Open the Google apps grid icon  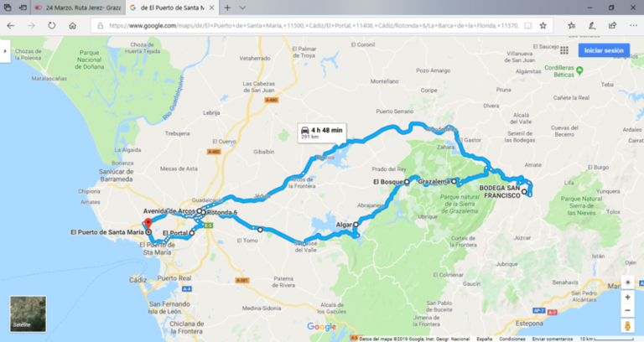[x=563, y=50]
